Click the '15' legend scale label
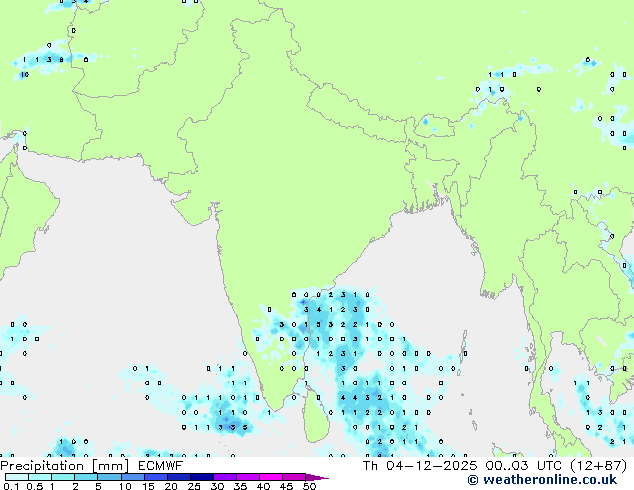Viewport: 634px width, 490px height. click(x=148, y=486)
